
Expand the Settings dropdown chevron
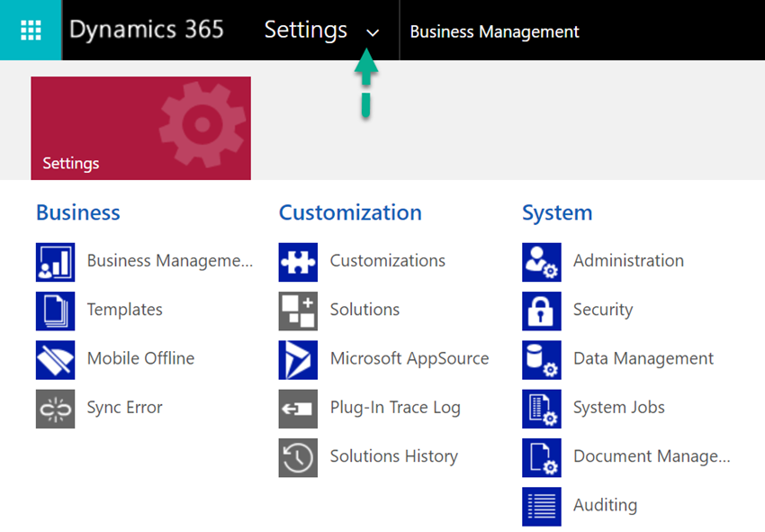click(x=373, y=31)
